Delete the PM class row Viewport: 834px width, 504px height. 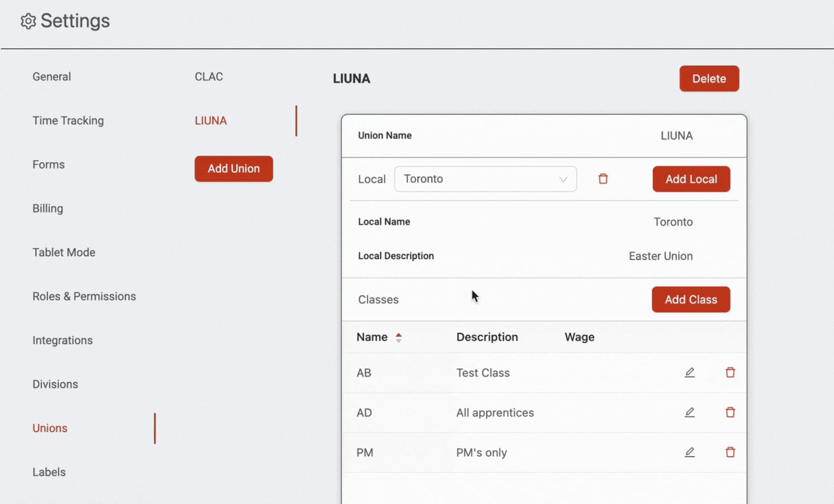(x=730, y=452)
